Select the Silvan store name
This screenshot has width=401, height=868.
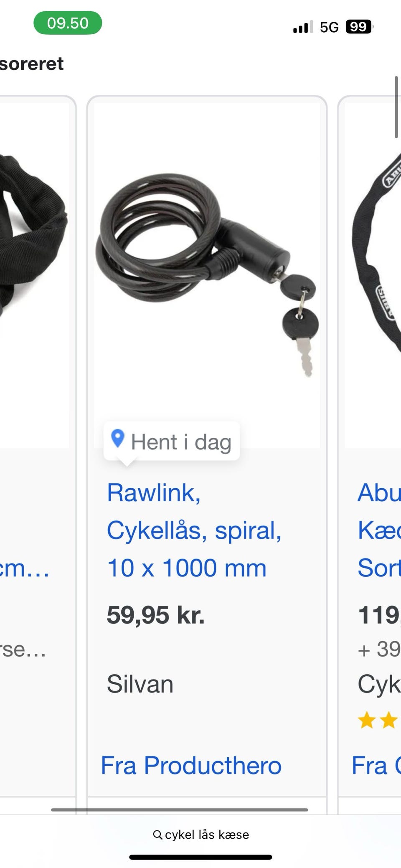click(x=140, y=684)
